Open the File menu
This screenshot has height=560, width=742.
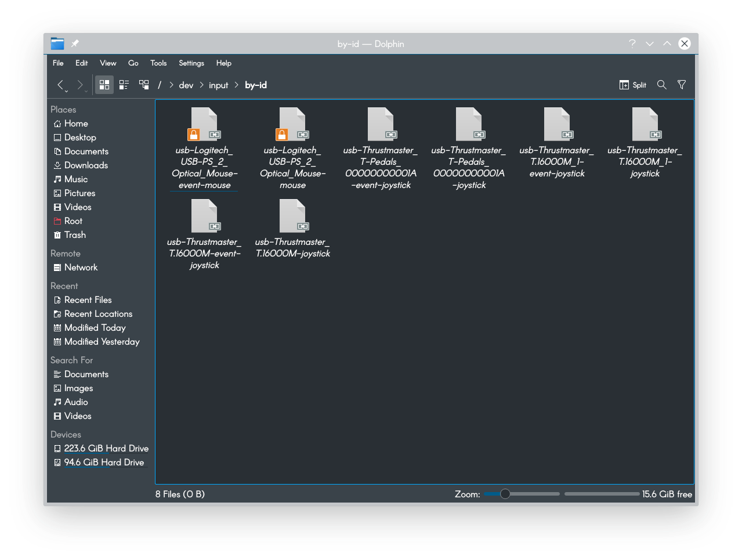58,63
